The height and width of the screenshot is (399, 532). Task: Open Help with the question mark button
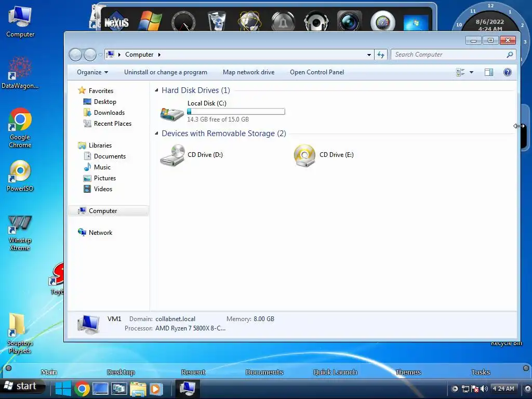tap(507, 72)
